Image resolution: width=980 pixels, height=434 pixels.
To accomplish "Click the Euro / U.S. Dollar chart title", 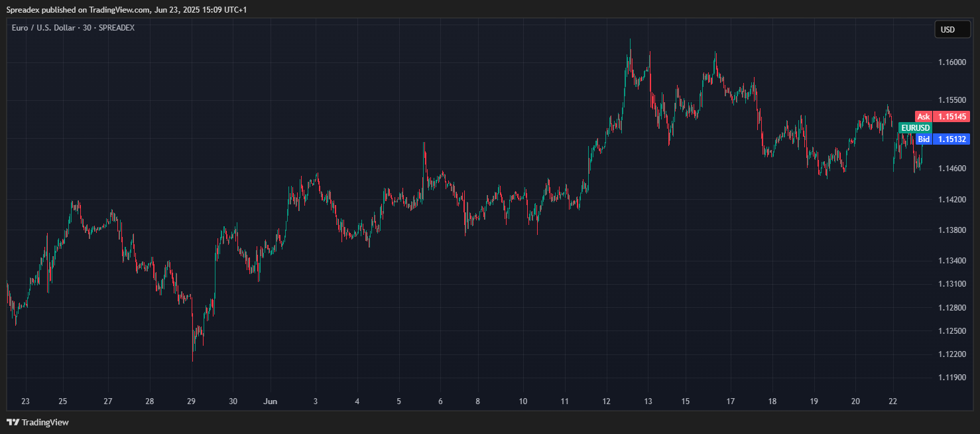I will 73,28.
